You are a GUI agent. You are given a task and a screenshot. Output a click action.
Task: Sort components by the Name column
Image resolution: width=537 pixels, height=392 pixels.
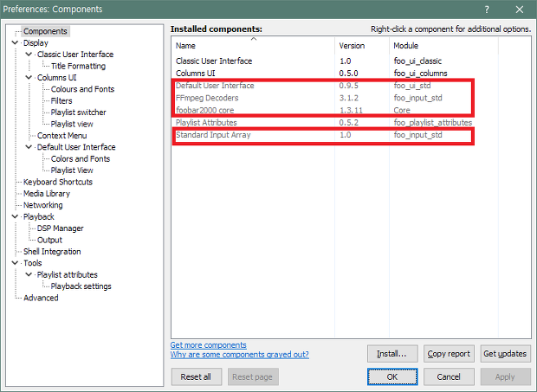pyautogui.click(x=253, y=46)
